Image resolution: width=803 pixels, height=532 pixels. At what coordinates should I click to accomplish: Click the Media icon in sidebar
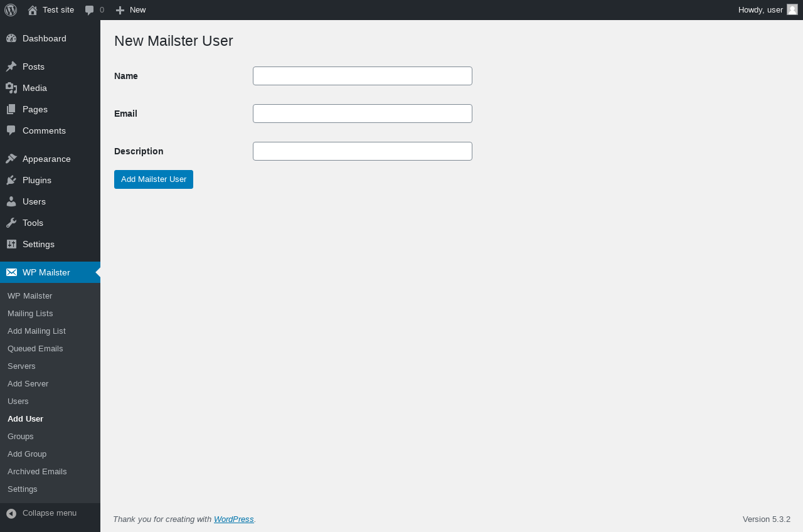coord(11,88)
